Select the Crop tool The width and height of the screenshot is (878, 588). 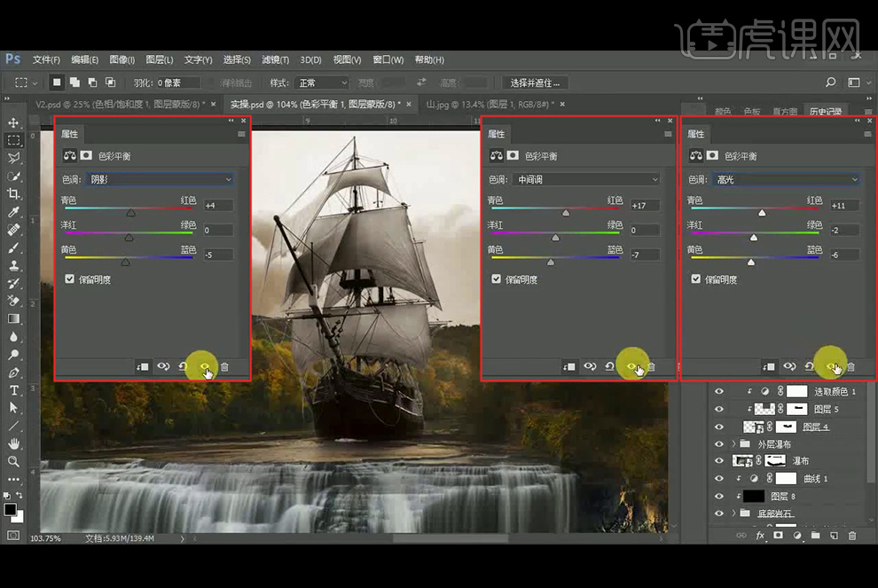(13, 193)
